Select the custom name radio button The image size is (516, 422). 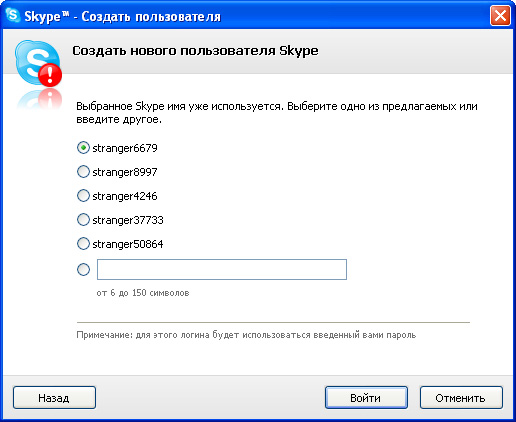[x=83, y=269]
